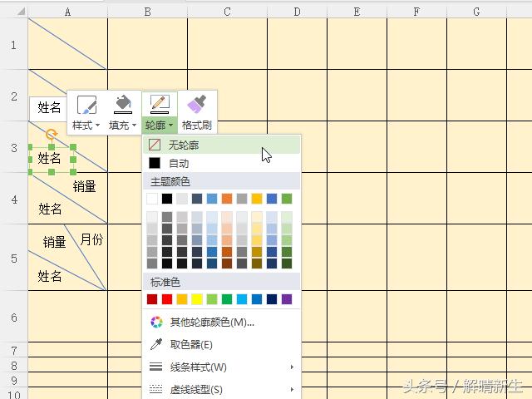Select the 格式刷 format painter icon
The image size is (532, 399).
196,104
